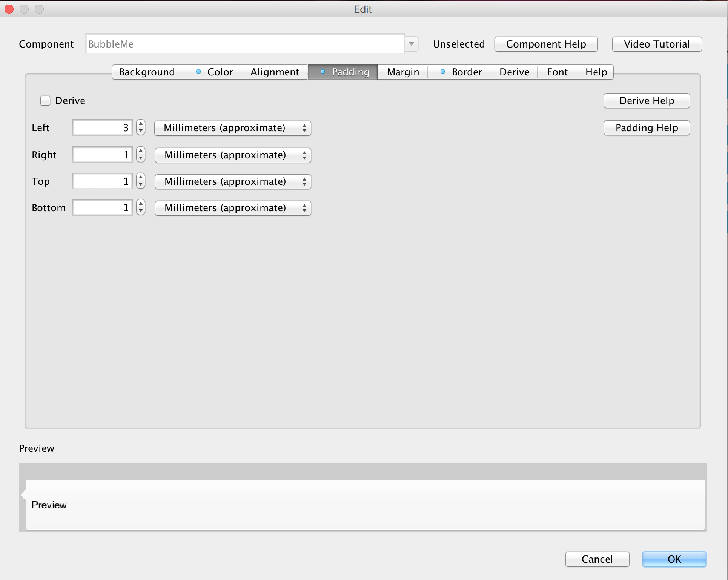The height and width of the screenshot is (580, 728).
Task: Open the unit dropdown for Left padding
Action: click(x=232, y=128)
